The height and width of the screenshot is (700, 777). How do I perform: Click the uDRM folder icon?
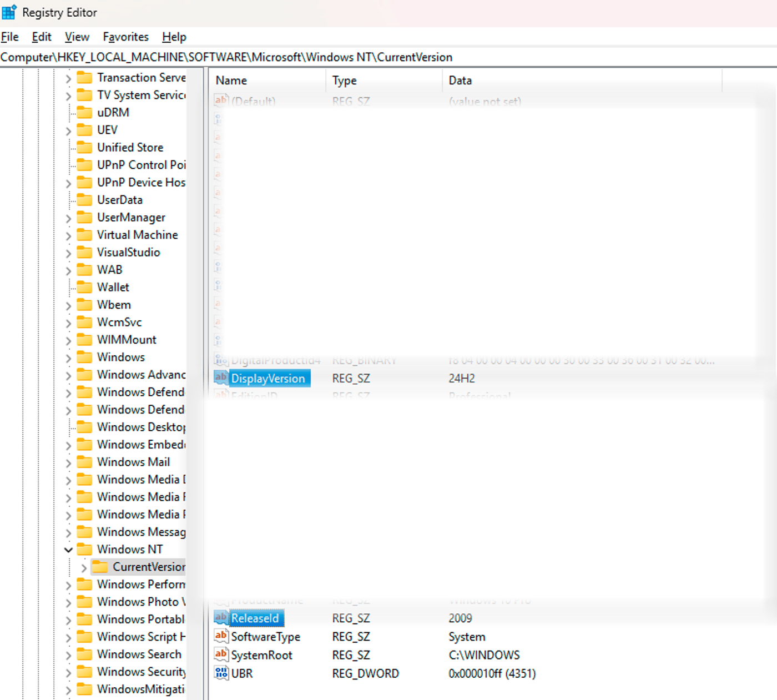click(84, 112)
